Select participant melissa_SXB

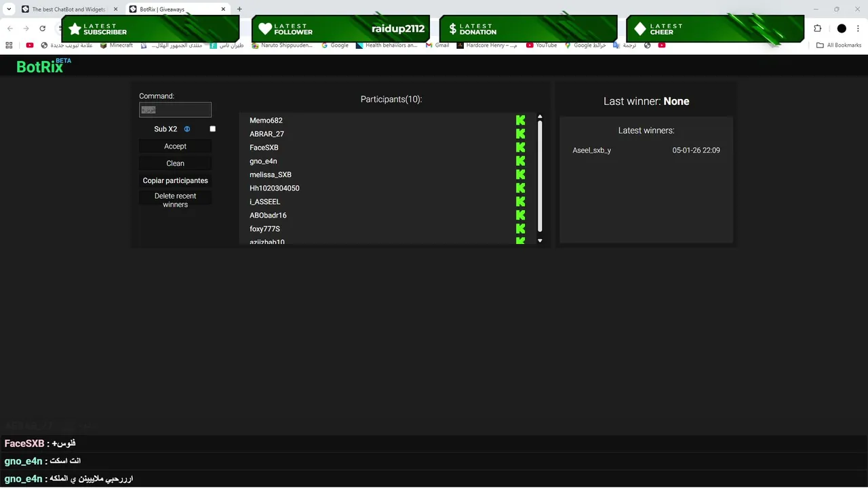pyautogui.click(x=271, y=174)
